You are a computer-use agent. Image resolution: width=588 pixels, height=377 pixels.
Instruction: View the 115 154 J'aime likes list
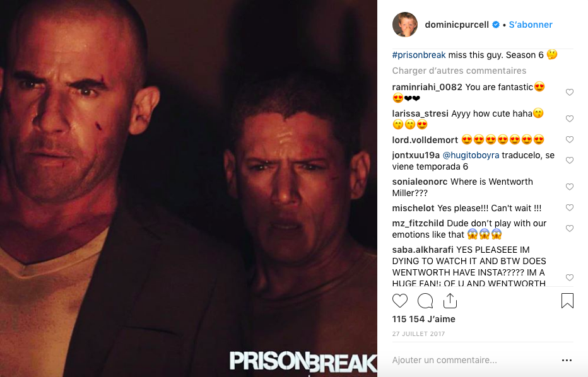coord(424,319)
